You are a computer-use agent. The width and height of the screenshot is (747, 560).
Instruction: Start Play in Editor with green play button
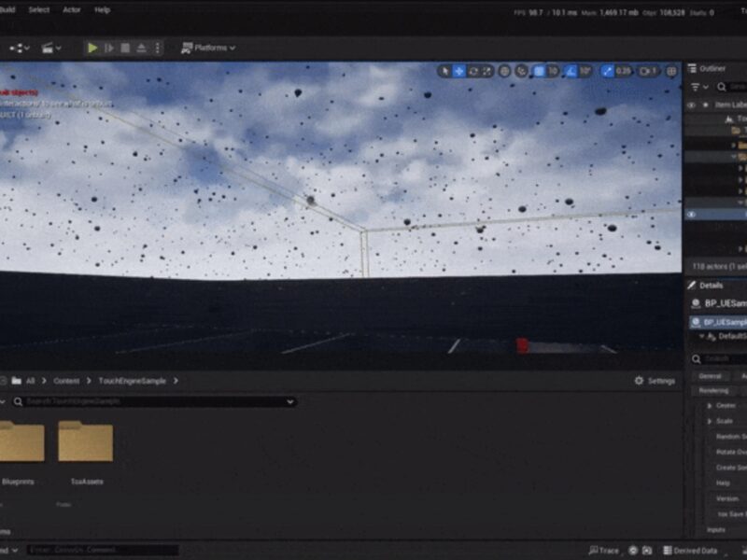click(92, 48)
